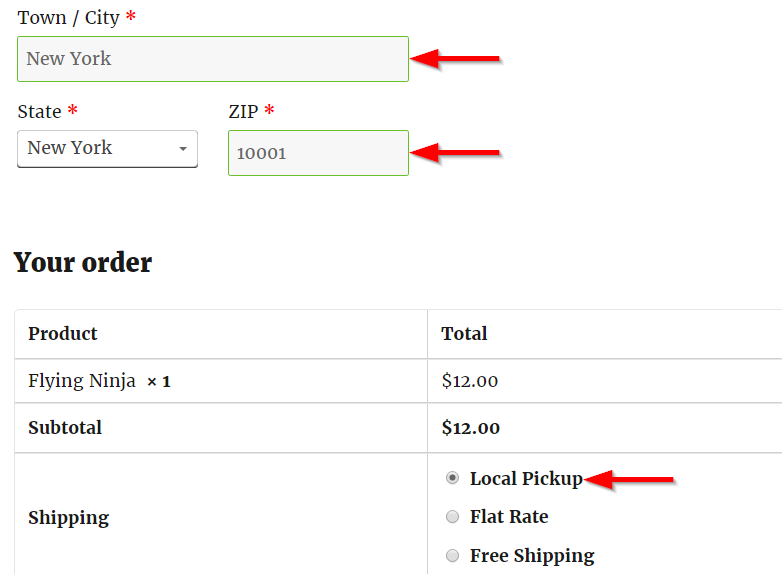Screen dimensions: 782x574
Task: Click the ZIP code input field
Action: [x=318, y=153]
